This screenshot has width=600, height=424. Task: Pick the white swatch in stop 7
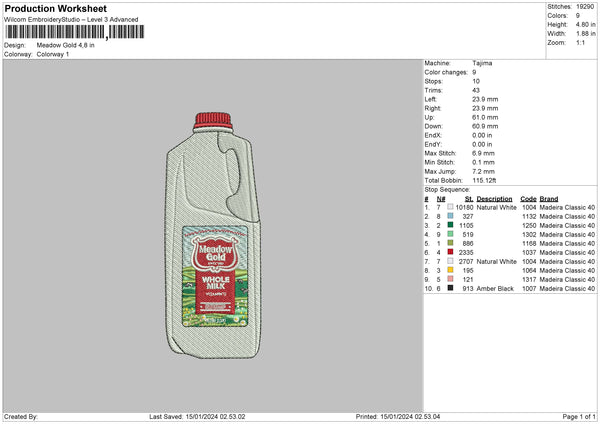(x=450, y=261)
